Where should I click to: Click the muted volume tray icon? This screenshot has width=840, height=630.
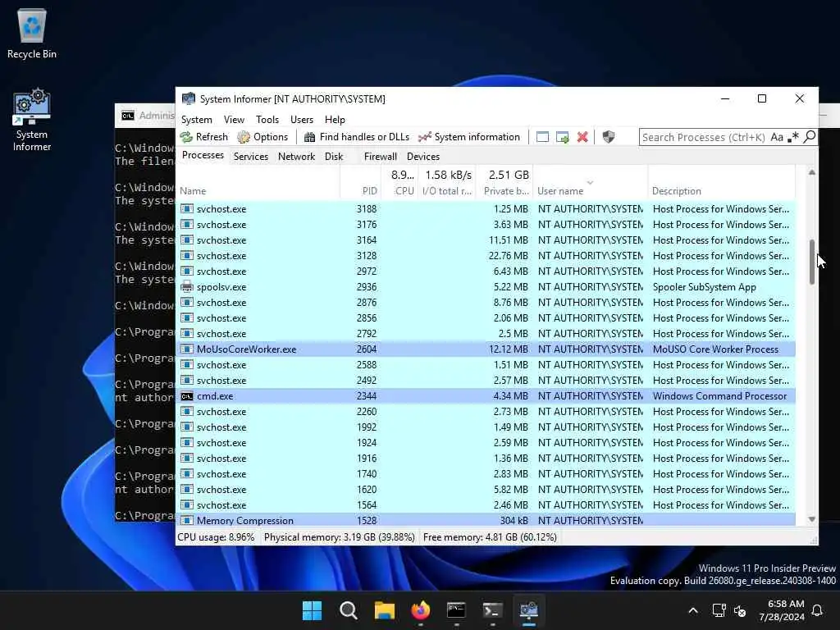pos(740,610)
